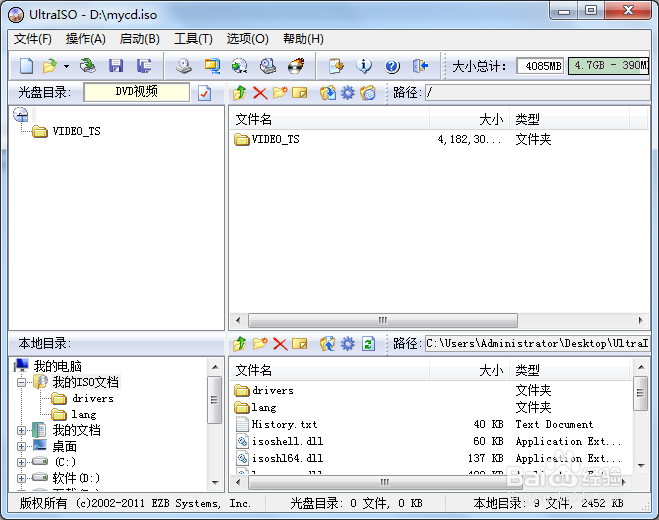Image resolution: width=659 pixels, height=520 pixels.
Task: Delete the selected item from the disc directory
Action: click(260, 92)
